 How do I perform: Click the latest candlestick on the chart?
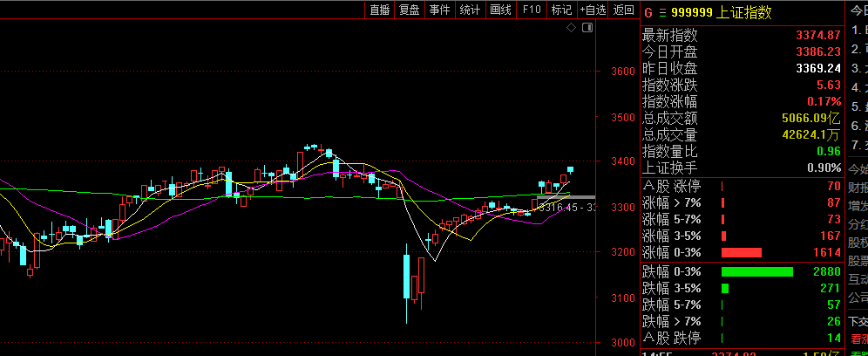click(x=570, y=169)
